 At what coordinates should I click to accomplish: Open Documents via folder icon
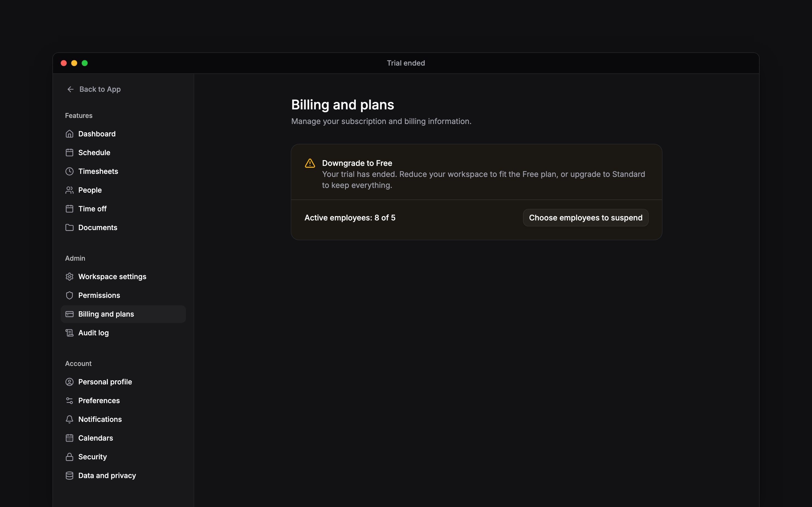click(x=70, y=228)
